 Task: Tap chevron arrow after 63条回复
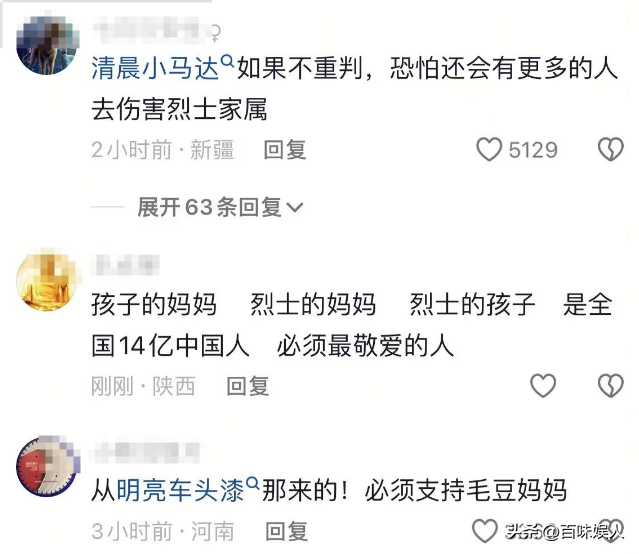(x=295, y=208)
